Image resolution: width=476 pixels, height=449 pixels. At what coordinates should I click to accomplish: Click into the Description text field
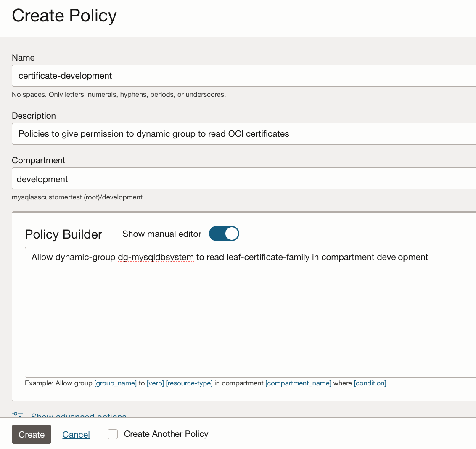pyautogui.click(x=244, y=134)
